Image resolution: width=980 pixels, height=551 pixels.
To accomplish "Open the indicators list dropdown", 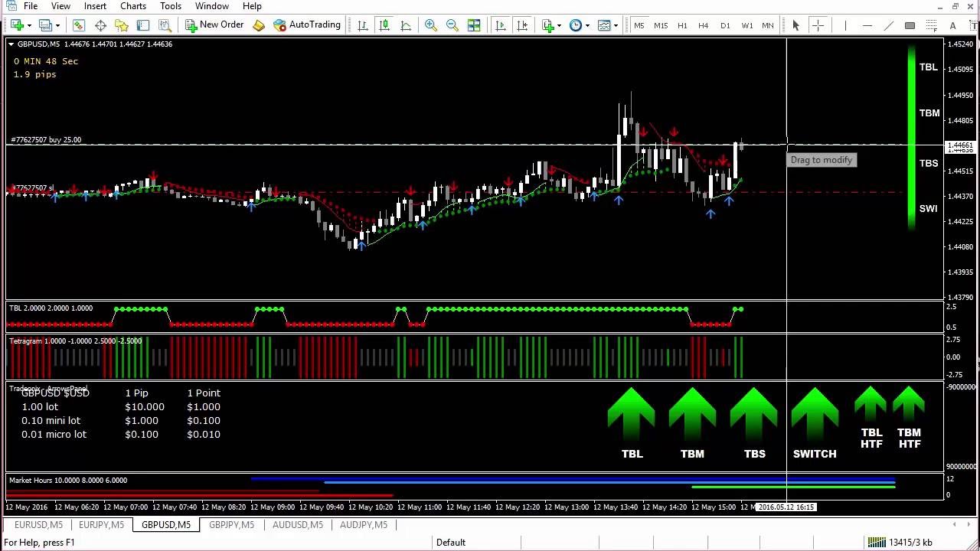I will pyautogui.click(x=553, y=25).
